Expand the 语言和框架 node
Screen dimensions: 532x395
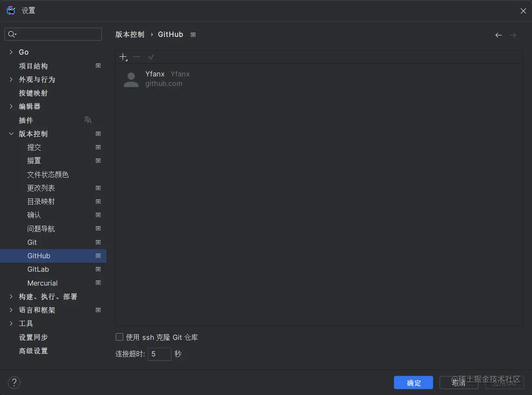coord(11,310)
